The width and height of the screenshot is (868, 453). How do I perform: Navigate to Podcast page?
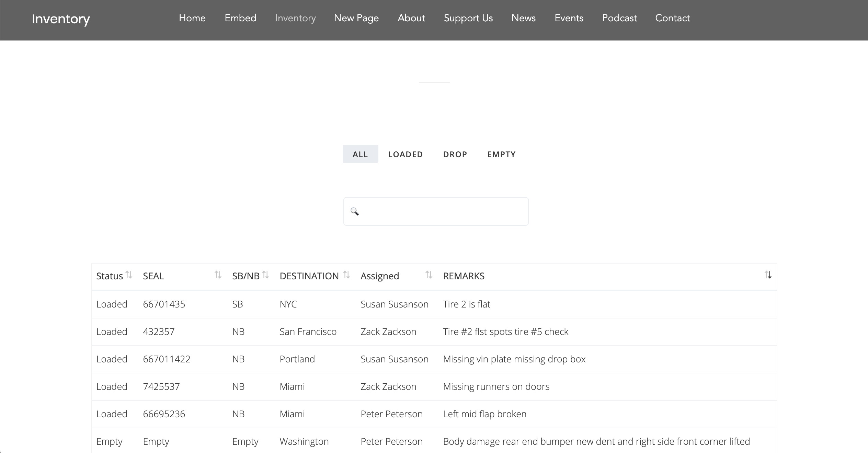(x=619, y=18)
